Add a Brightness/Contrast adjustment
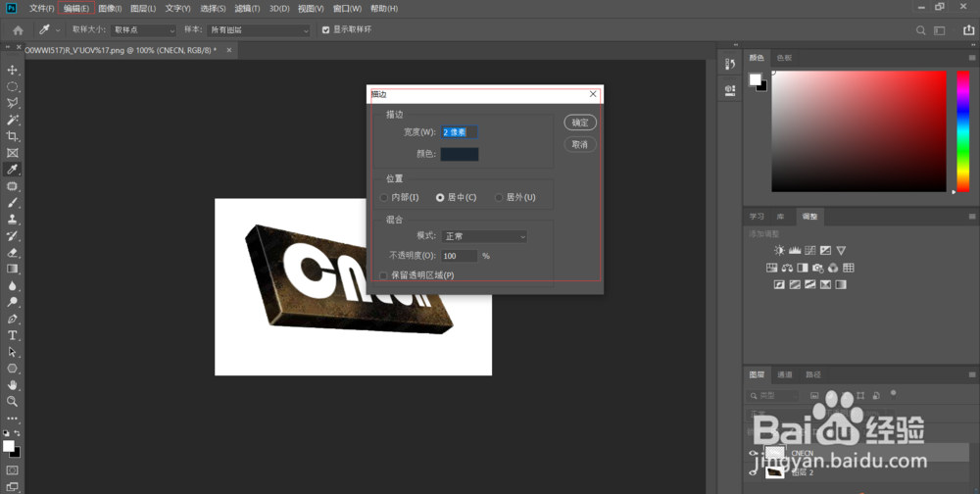The height and width of the screenshot is (494, 980). (779, 251)
